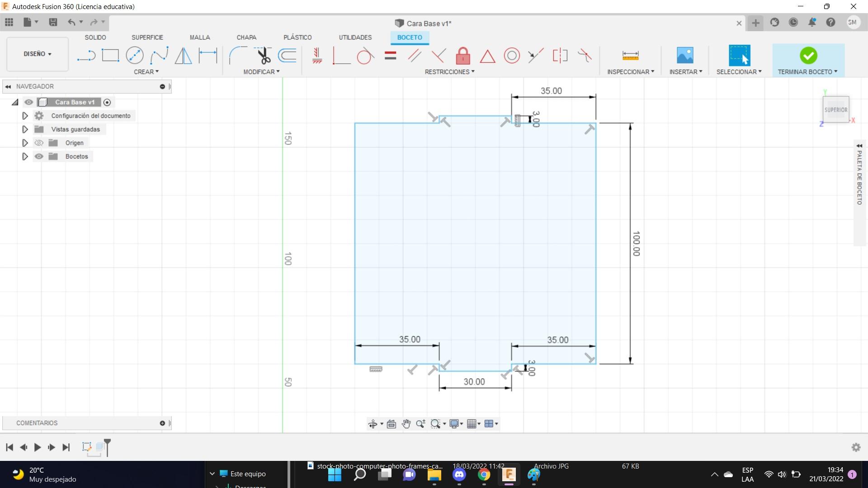The image size is (868, 488).
Task: Select the Line sketch tool
Action: (x=86, y=56)
